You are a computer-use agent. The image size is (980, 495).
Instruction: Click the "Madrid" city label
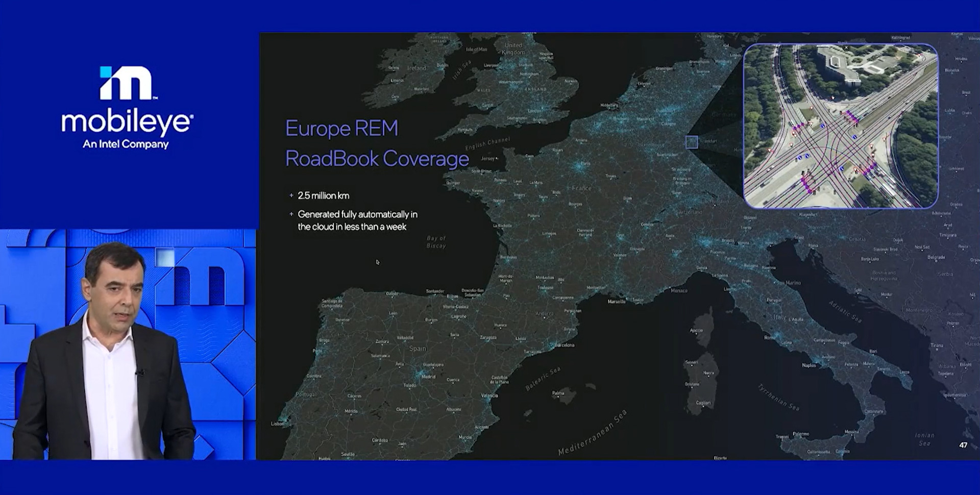point(428,377)
